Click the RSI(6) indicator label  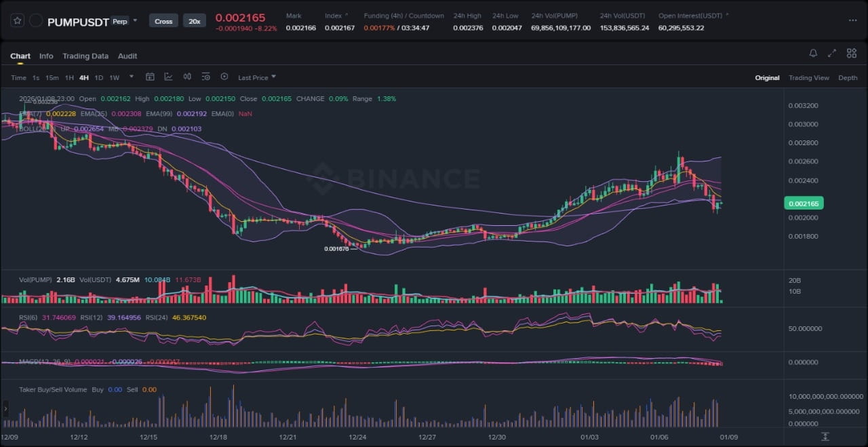[x=29, y=317]
